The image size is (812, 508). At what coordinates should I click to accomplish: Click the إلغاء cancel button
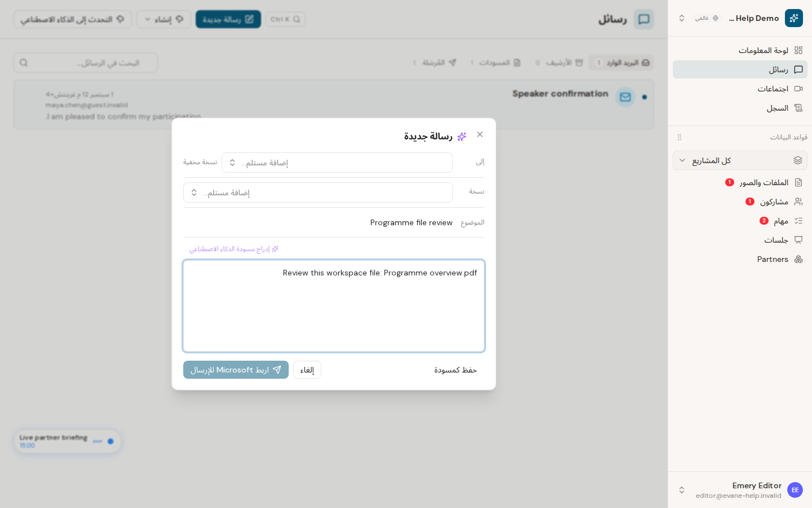click(307, 370)
